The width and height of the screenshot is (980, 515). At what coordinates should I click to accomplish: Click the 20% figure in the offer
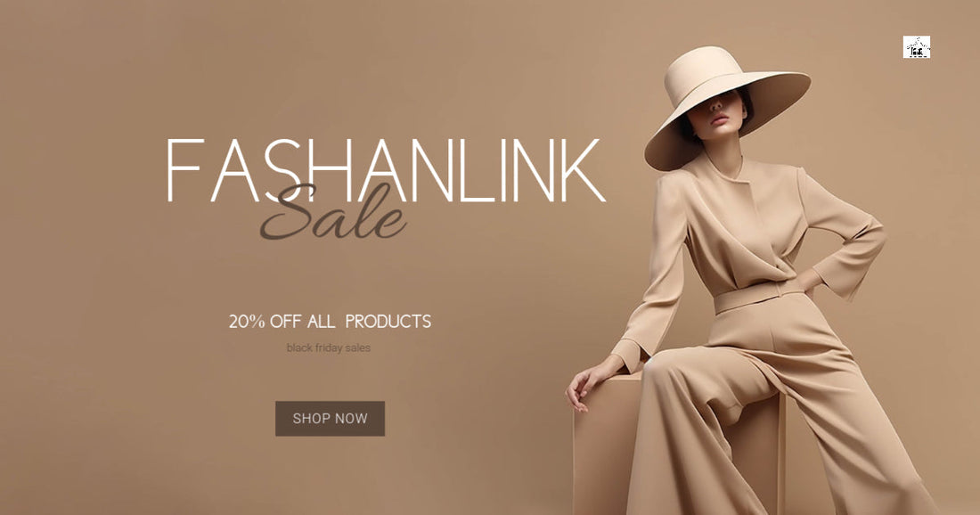click(x=247, y=322)
